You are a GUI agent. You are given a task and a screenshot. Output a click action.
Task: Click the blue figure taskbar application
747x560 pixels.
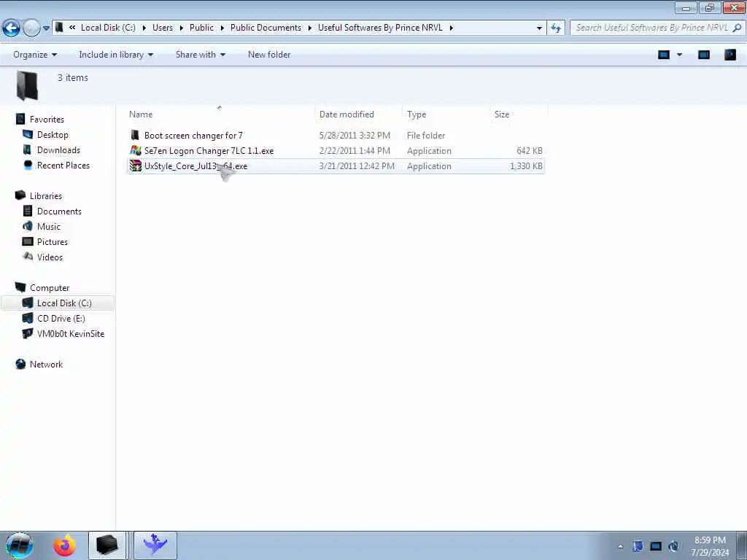point(155,545)
